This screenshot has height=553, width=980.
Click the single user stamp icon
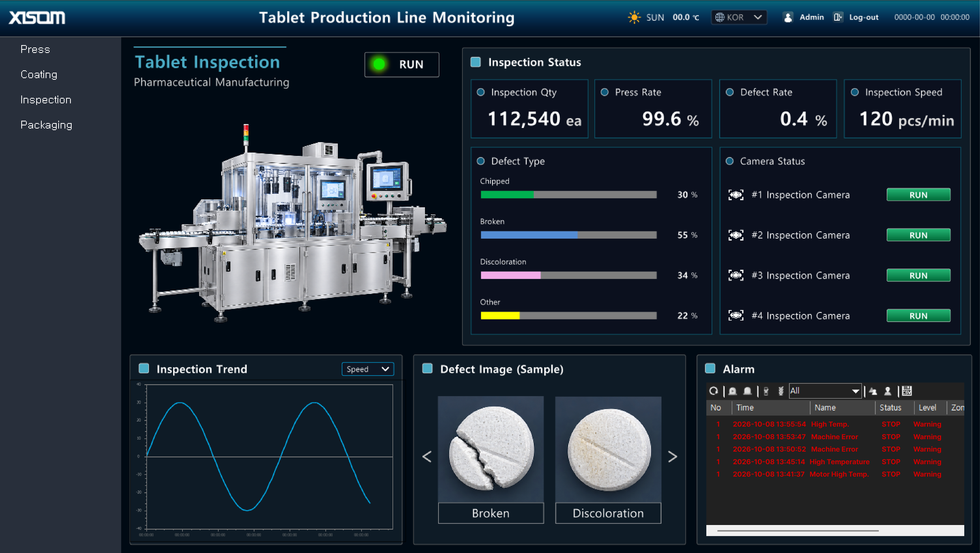point(888,391)
